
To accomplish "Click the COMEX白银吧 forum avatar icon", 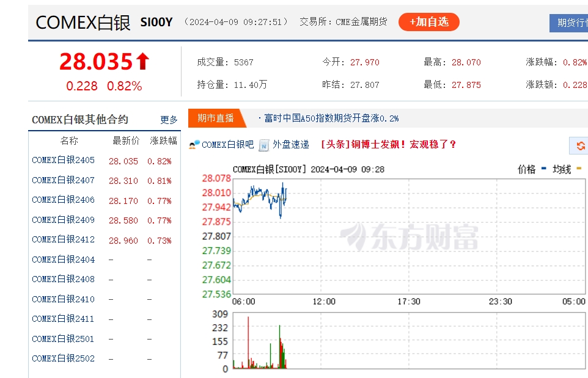I will tap(193, 145).
